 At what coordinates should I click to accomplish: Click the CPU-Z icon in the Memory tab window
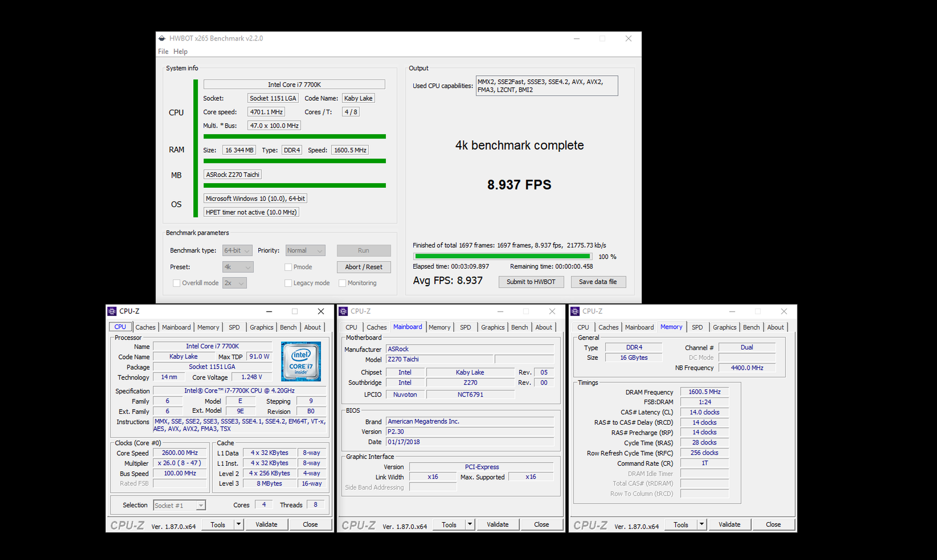575,311
